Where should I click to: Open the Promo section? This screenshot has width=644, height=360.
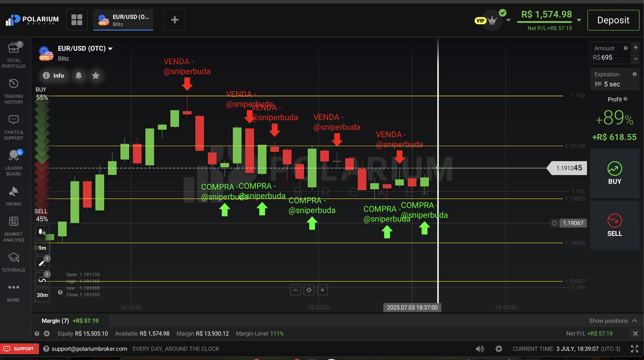pyautogui.click(x=13, y=196)
